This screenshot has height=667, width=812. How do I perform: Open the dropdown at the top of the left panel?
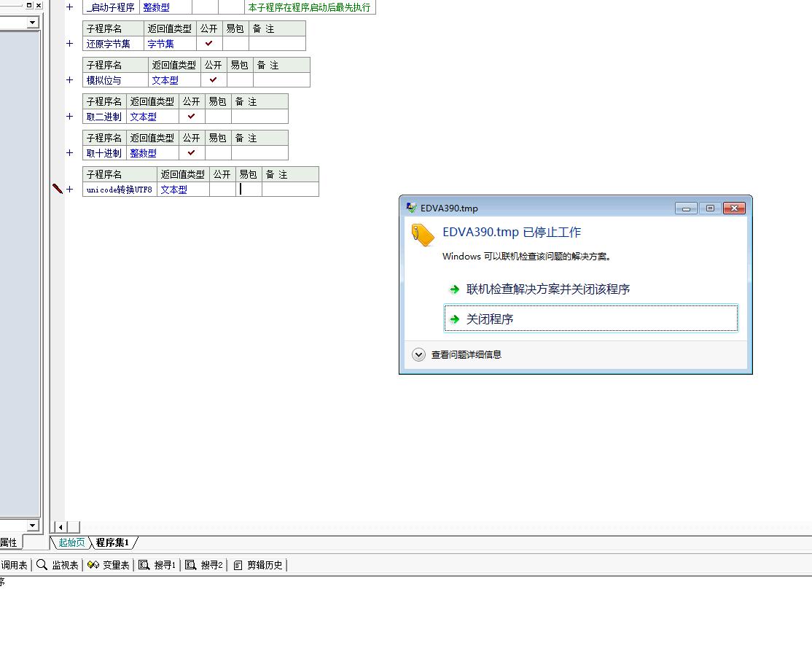33,23
